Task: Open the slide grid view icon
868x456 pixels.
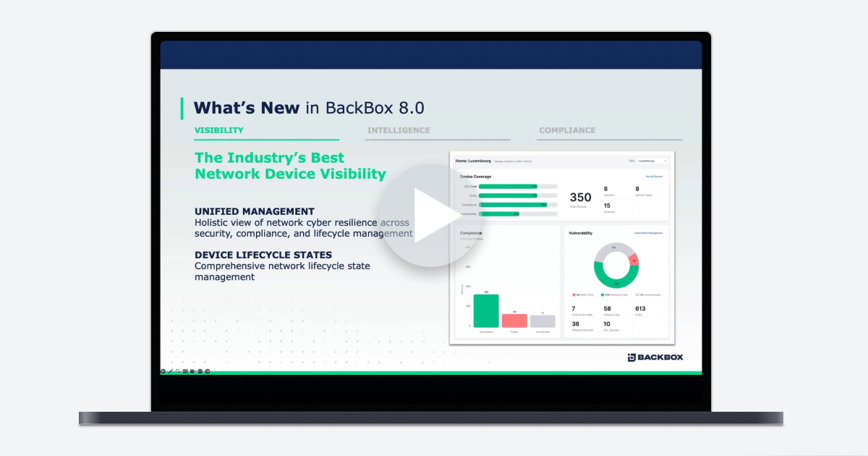Action: pos(185,371)
